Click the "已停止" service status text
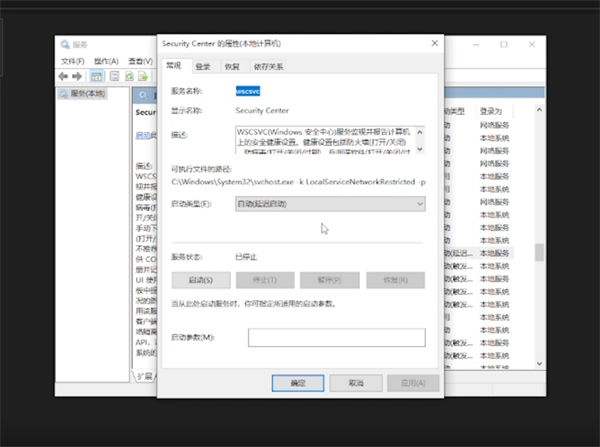This screenshot has height=447, width=600. (x=246, y=257)
